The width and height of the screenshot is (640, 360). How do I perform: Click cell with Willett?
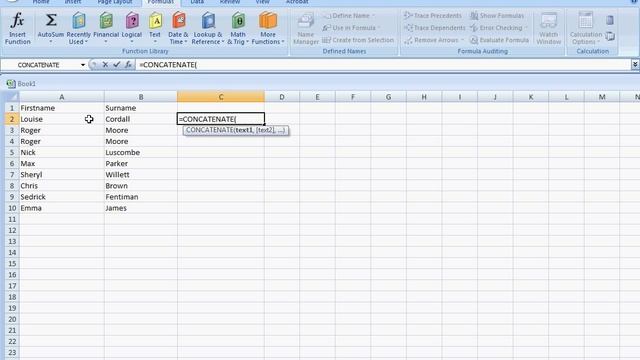141,175
